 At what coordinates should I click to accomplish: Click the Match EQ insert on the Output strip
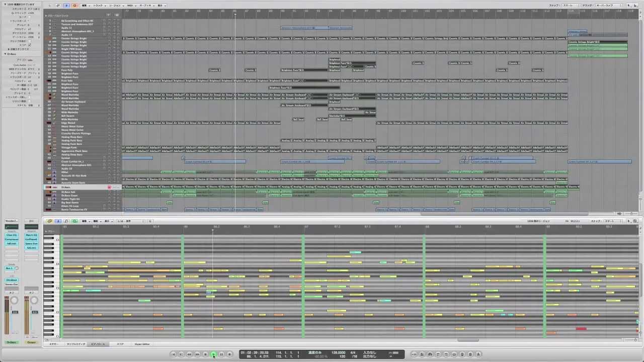point(31,235)
